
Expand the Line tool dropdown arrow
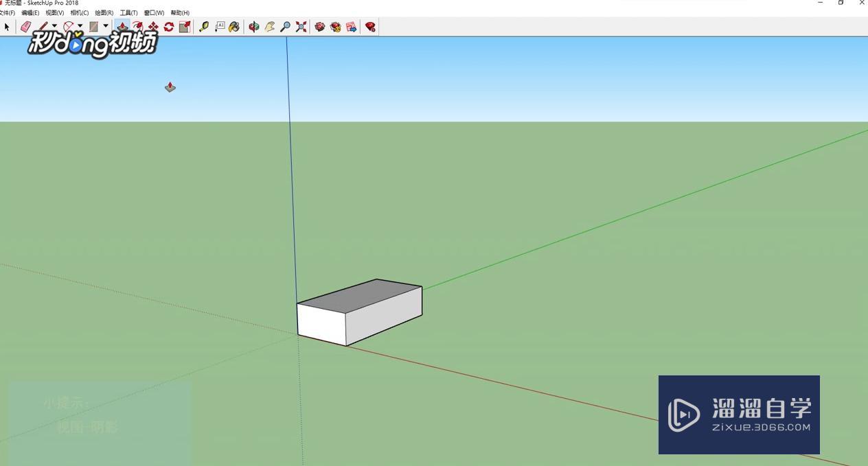[x=54, y=26]
